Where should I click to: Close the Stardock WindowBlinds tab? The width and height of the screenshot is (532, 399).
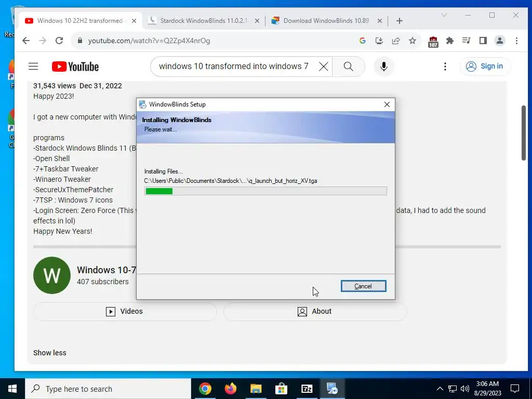pyautogui.click(x=257, y=21)
